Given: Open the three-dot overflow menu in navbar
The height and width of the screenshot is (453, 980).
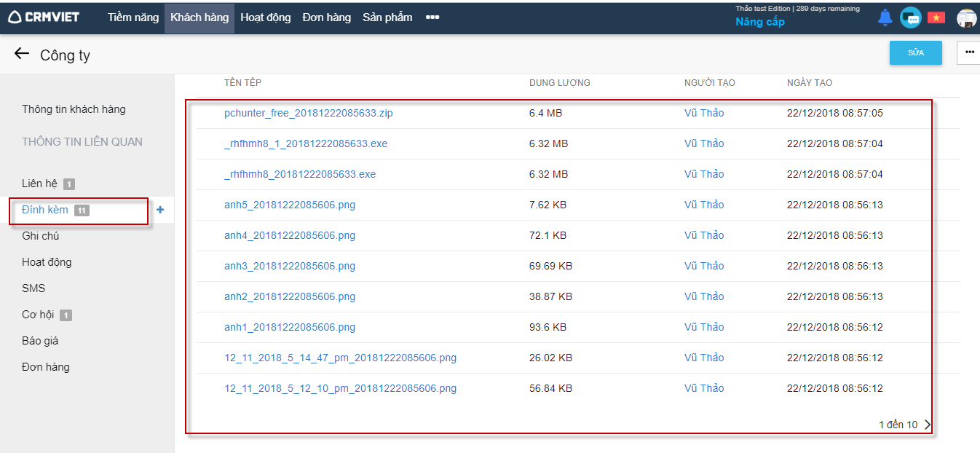Looking at the screenshot, I should point(432,17).
